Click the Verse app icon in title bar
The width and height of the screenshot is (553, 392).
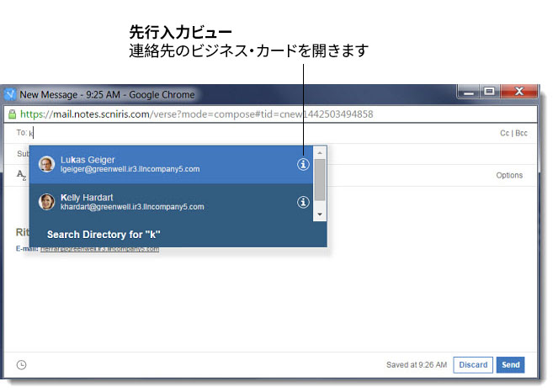click(10, 94)
